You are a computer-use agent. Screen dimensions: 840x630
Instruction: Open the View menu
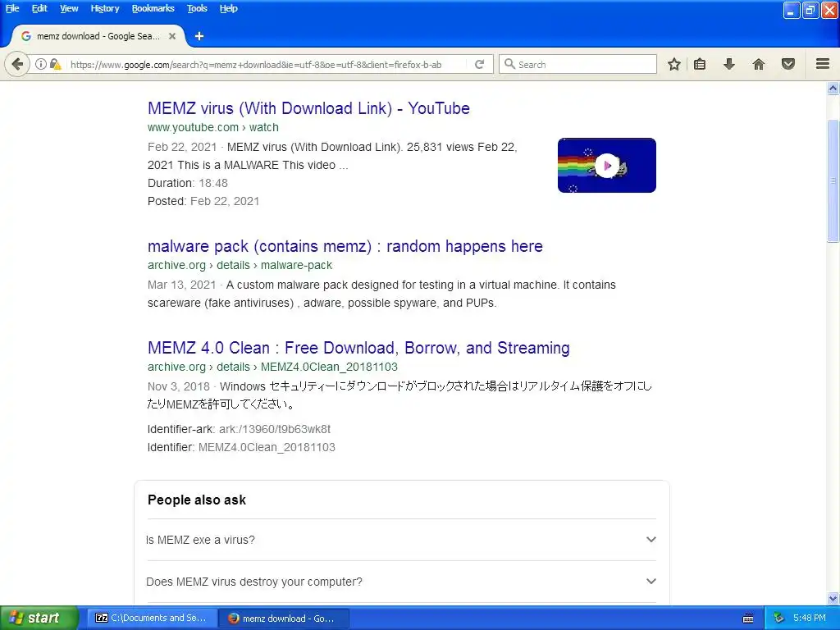(x=69, y=8)
